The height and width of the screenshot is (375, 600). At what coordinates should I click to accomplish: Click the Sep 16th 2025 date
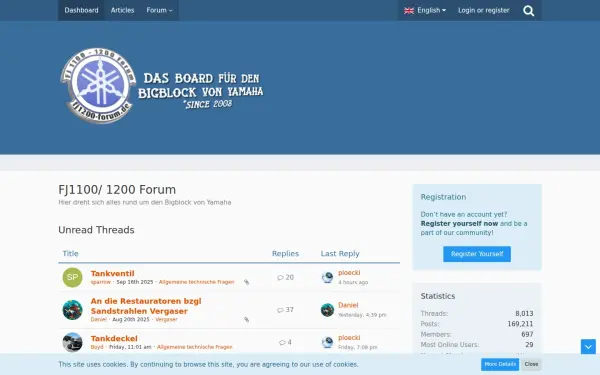[135, 282]
